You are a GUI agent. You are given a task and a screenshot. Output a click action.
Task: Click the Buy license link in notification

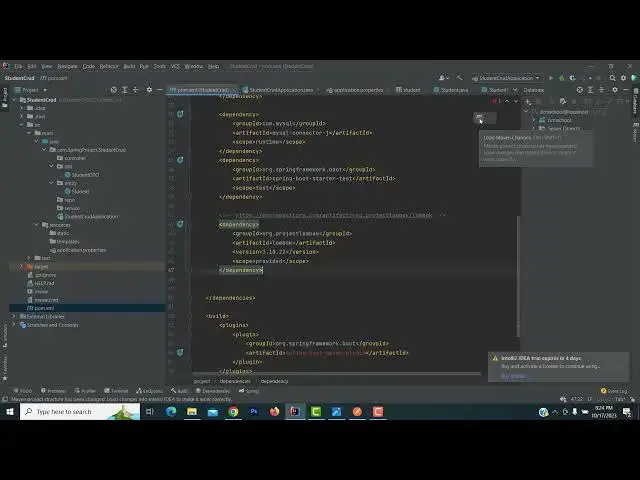(x=512, y=376)
